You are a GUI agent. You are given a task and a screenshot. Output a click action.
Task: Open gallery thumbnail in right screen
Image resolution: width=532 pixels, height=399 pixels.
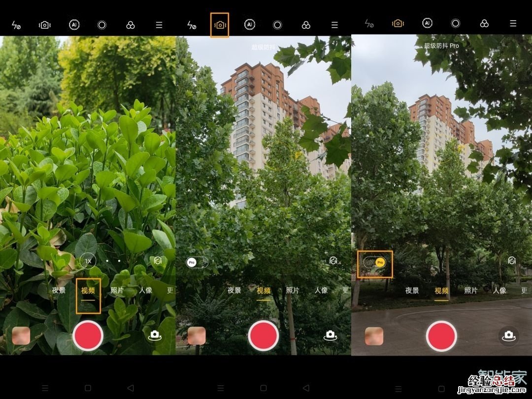point(374,336)
